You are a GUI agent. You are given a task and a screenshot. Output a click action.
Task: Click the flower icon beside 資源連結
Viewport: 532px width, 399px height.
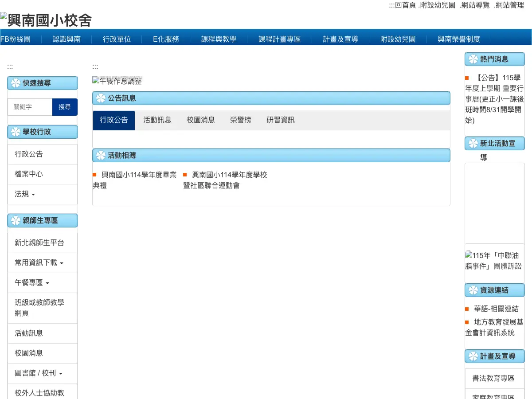(x=473, y=290)
